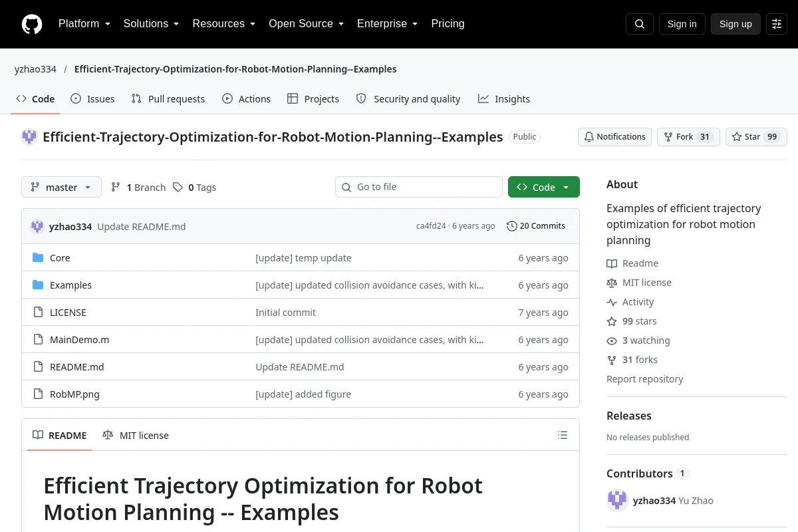Star the repository
The width and height of the screenshot is (798, 532).
756,137
